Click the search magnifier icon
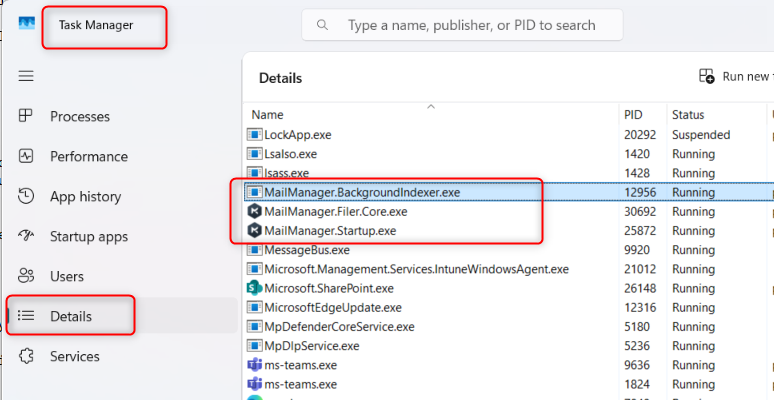The width and height of the screenshot is (774, 400). (x=323, y=25)
